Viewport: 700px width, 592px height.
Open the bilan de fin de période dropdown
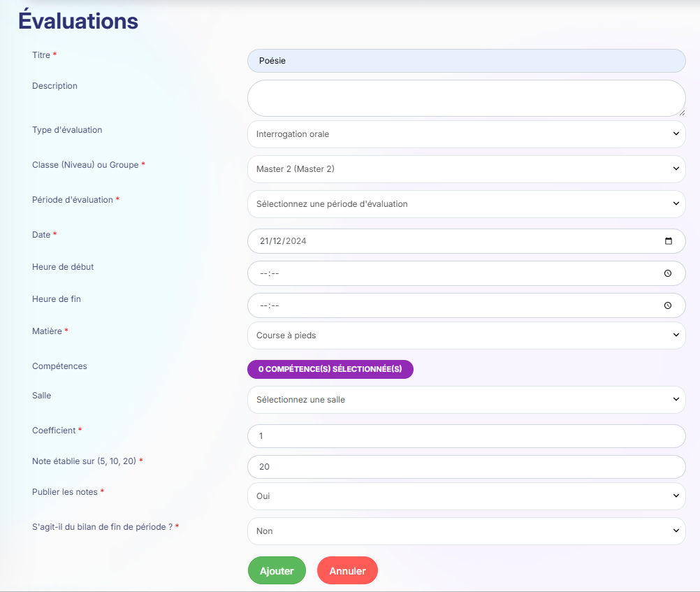click(466, 531)
